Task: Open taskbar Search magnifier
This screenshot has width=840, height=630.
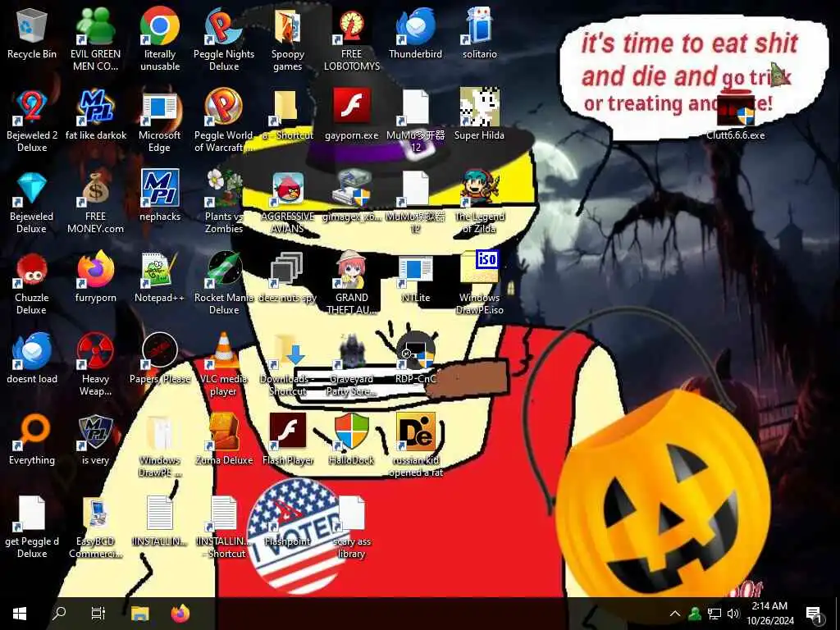Action: [x=59, y=614]
